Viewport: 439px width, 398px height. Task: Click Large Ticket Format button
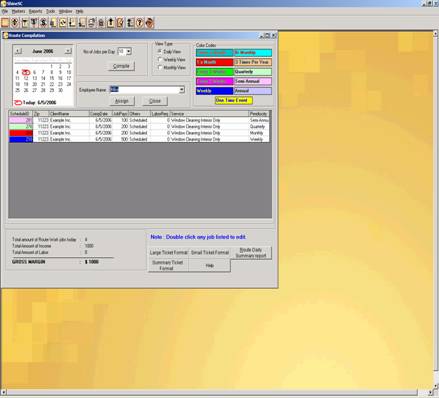tap(168, 253)
